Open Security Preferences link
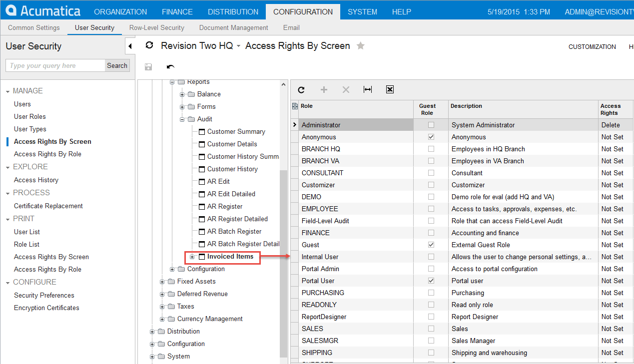Image resolution: width=634 pixels, height=364 pixels. [x=44, y=295]
